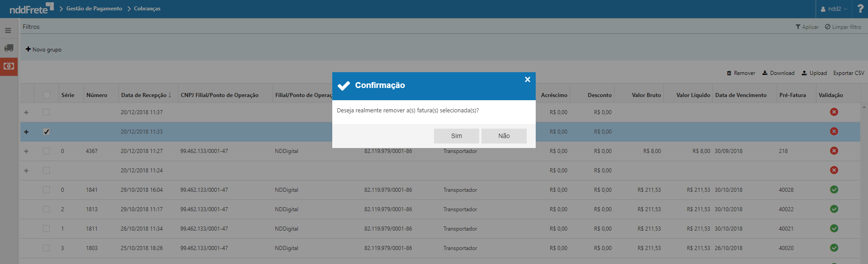The image size is (868, 264).
Task: Open Gestão de Pagamento breadcrumb
Action: 94,9
